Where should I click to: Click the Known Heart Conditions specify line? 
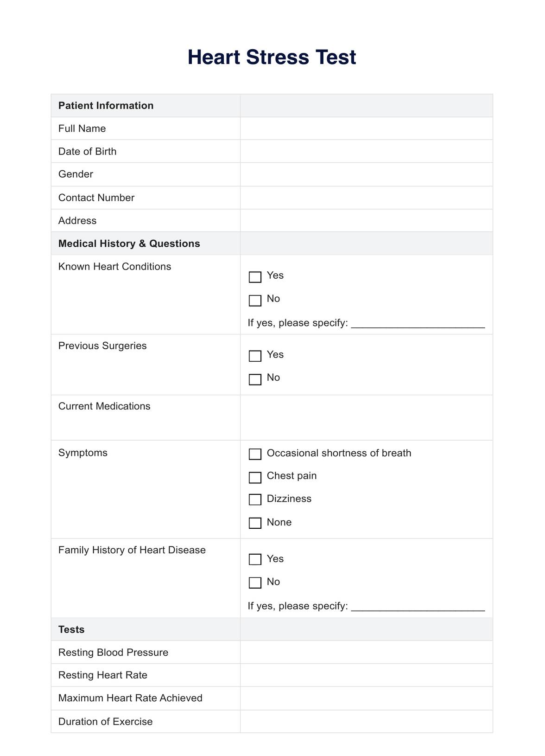click(x=418, y=323)
